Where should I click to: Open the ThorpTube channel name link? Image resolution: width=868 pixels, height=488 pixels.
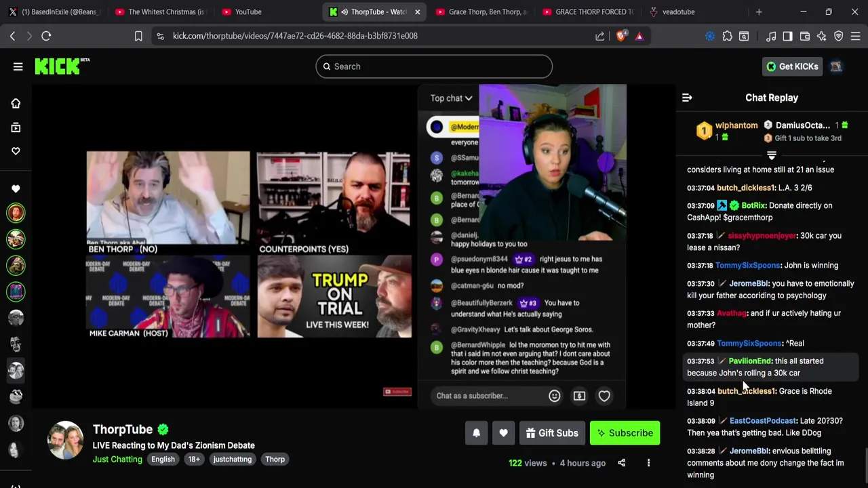(x=123, y=429)
